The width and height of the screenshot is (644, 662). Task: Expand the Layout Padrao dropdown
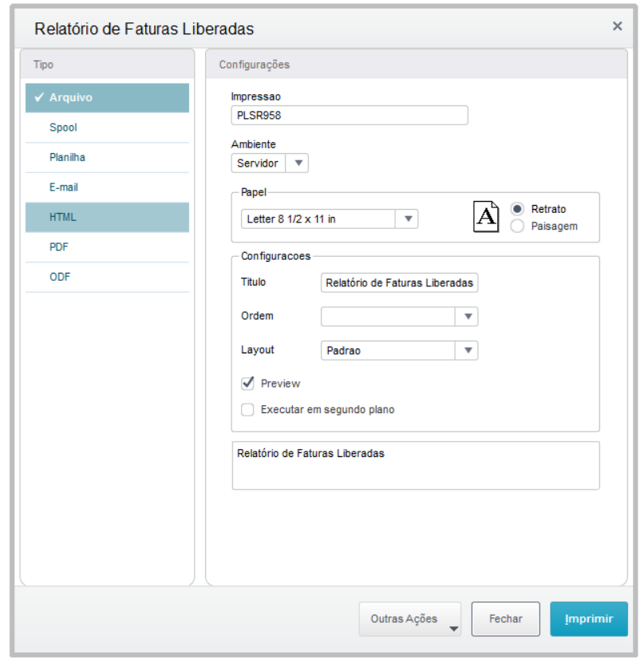point(468,350)
